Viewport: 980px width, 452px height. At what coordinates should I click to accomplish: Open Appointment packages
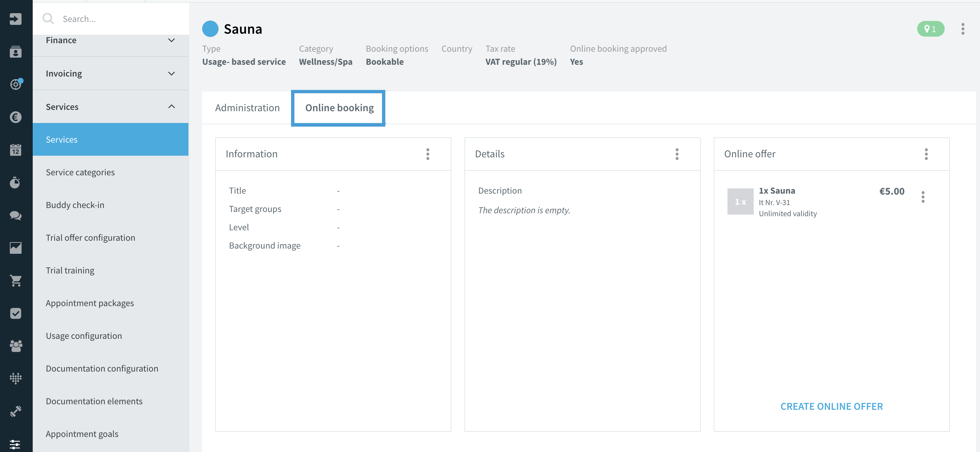[111, 303]
